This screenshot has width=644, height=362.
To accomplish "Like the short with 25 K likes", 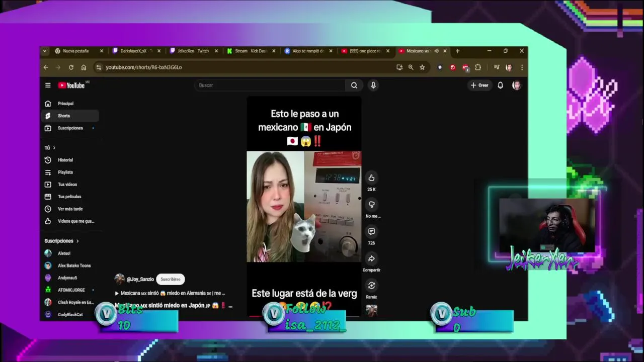I will point(371,178).
